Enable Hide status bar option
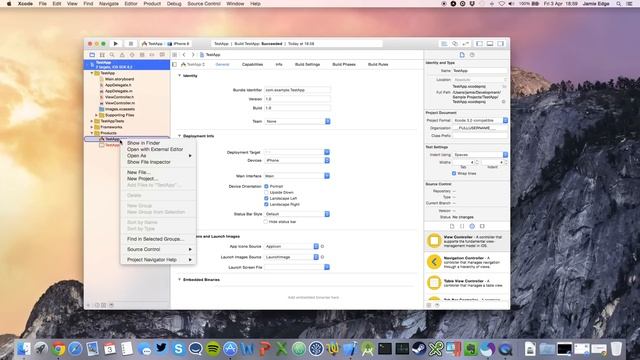This screenshot has width=640, height=360. click(x=266, y=222)
